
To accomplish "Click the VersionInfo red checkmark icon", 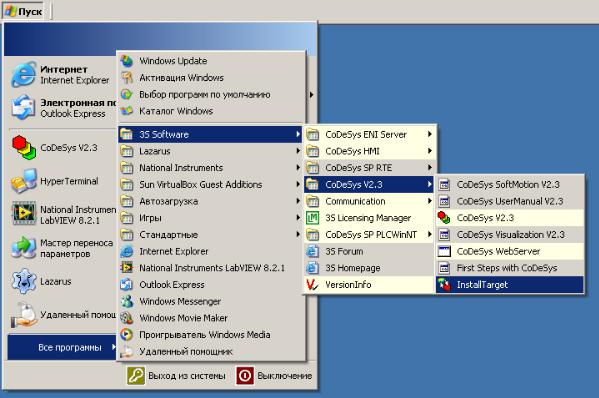I will pyautogui.click(x=312, y=285).
